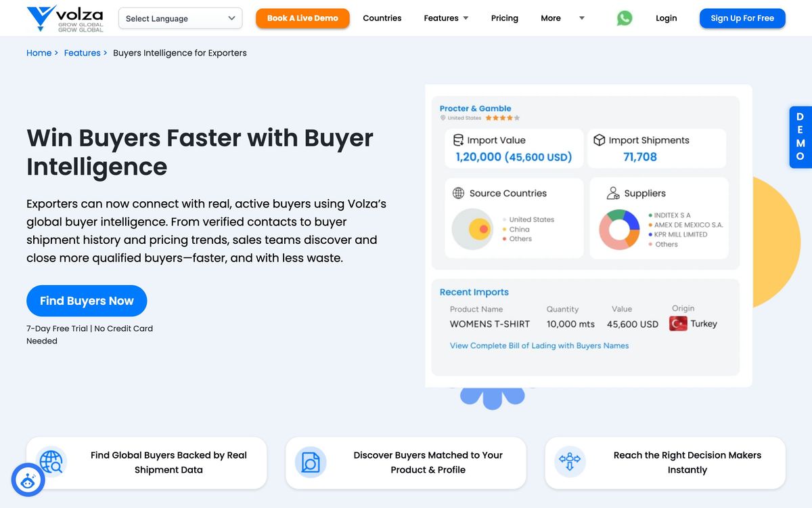Click Sign Up For Free button
The image size is (812, 508).
click(742, 18)
